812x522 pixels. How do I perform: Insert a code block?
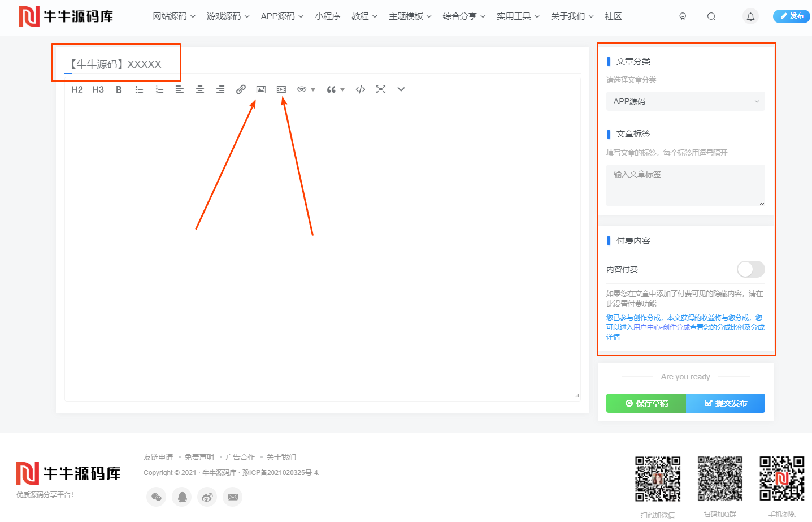pos(361,89)
